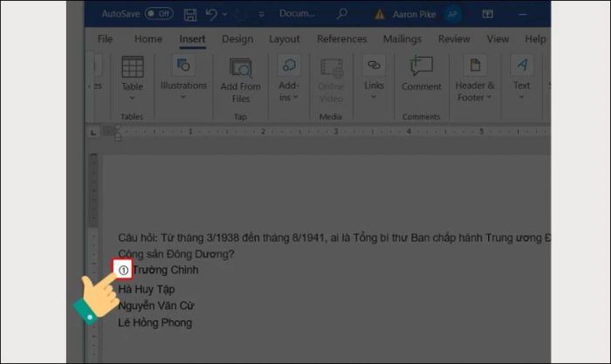The height and width of the screenshot is (364, 611).
Task: Expand the Add-ins dropdown chevron
Action: click(x=295, y=97)
